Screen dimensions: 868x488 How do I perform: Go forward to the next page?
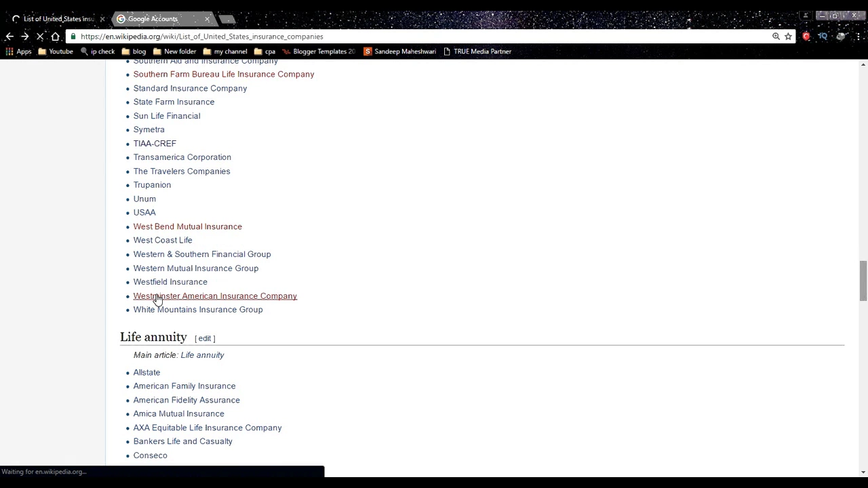(25, 37)
